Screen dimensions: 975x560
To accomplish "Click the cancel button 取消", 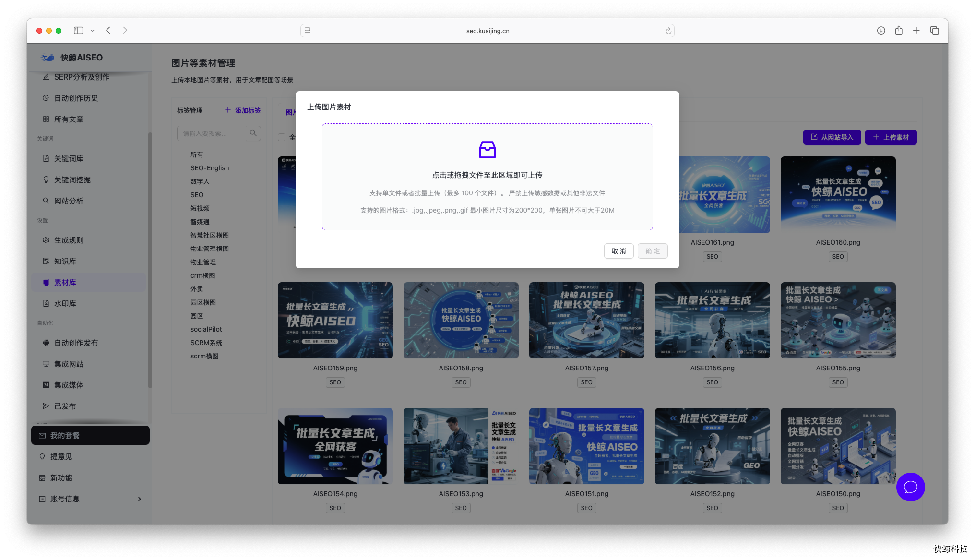I will click(x=618, y=251).
